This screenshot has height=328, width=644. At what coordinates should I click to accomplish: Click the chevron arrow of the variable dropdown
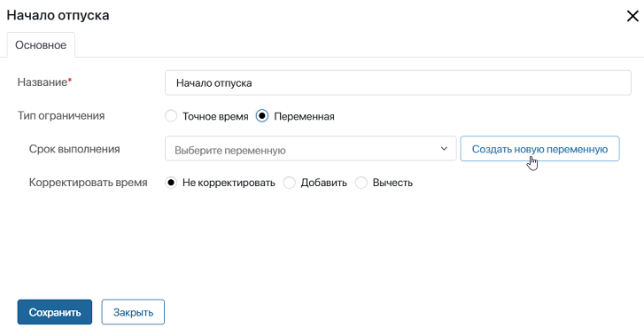[x=444, y=148]
